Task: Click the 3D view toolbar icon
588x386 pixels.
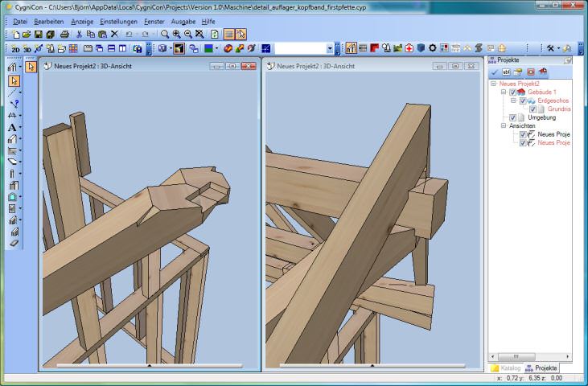Action: coord(27,49)
